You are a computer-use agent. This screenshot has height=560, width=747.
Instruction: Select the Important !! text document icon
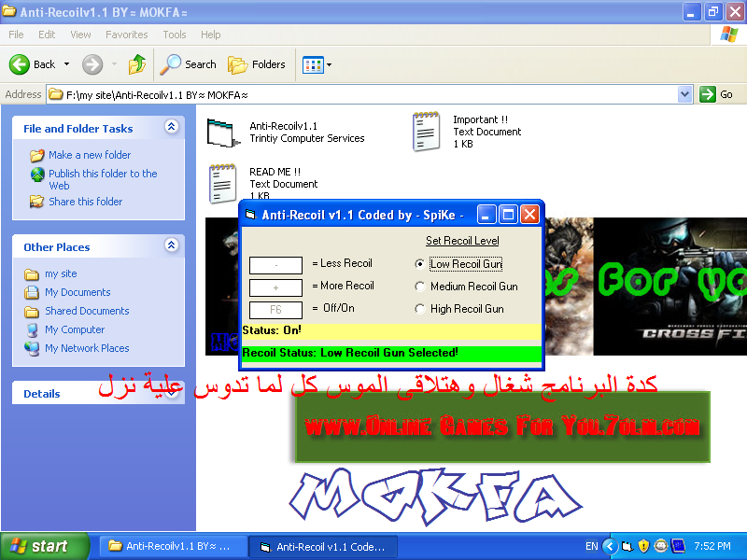pos(427,132)
